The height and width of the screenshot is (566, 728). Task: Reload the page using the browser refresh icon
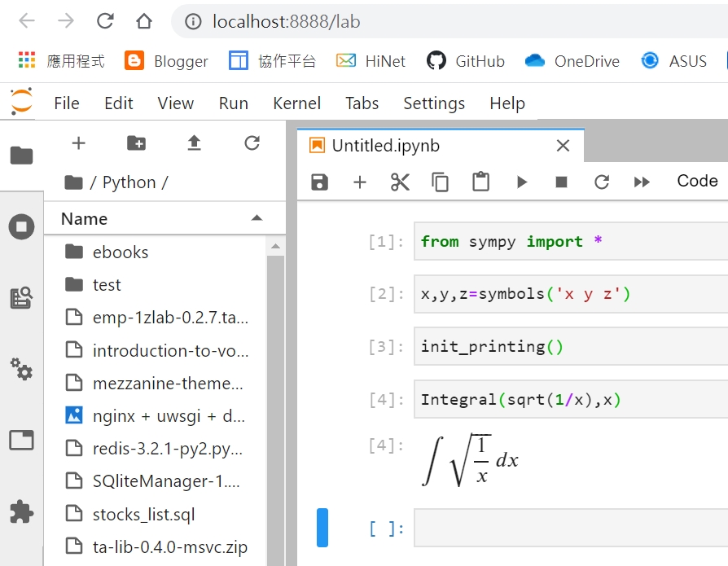point(105,21)
